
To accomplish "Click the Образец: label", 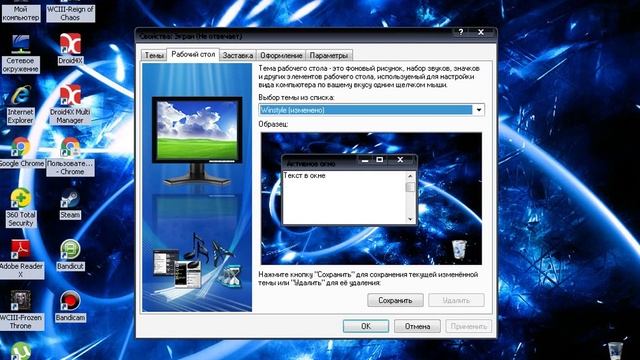I will pos(273,124).
